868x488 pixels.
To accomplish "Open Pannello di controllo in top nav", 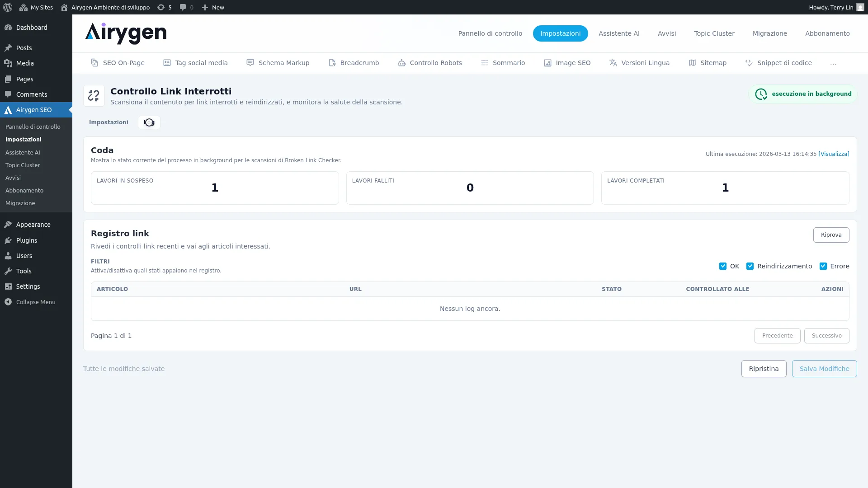I will click(490, 33).
